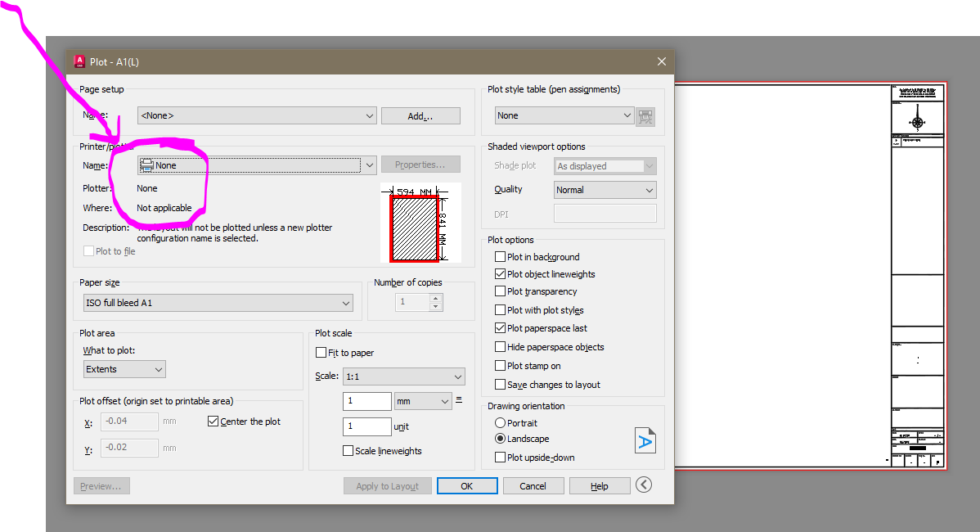Click the AutoCAD logo in the dialog title bar

point(80,61)
